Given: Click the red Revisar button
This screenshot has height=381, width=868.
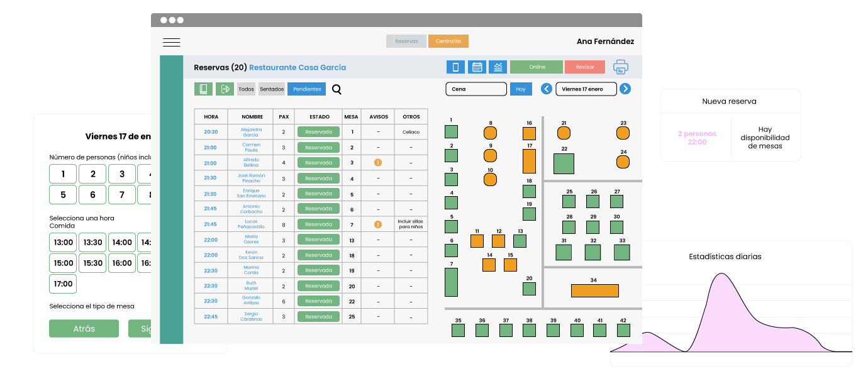Looking at the screenshot, I should point(584,67).
